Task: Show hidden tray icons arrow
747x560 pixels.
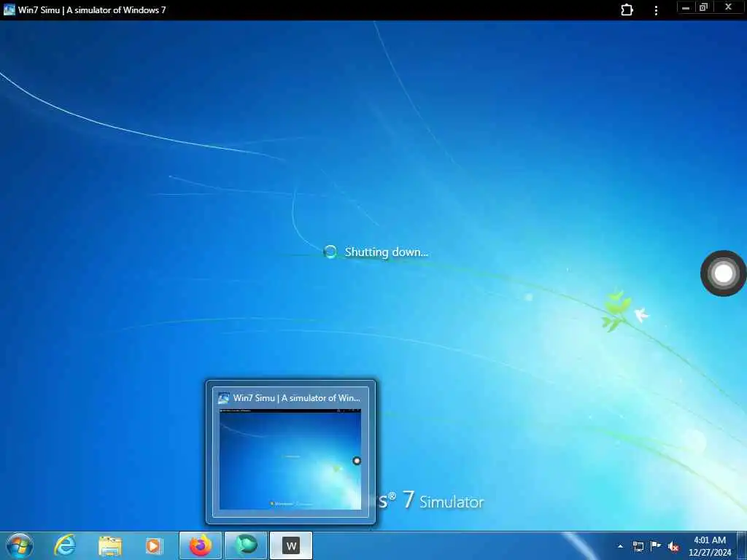Action: pyautogui.click(x=620, y=546)
